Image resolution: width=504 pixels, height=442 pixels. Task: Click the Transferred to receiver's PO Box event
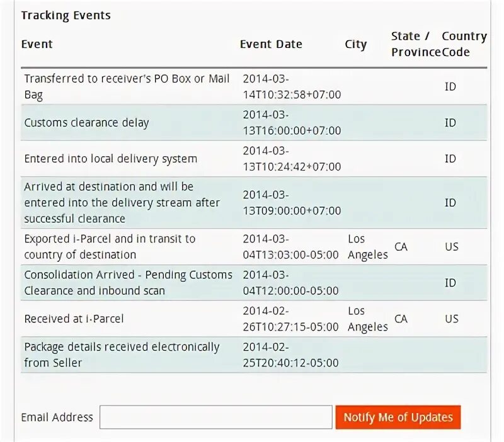[127, 86]
